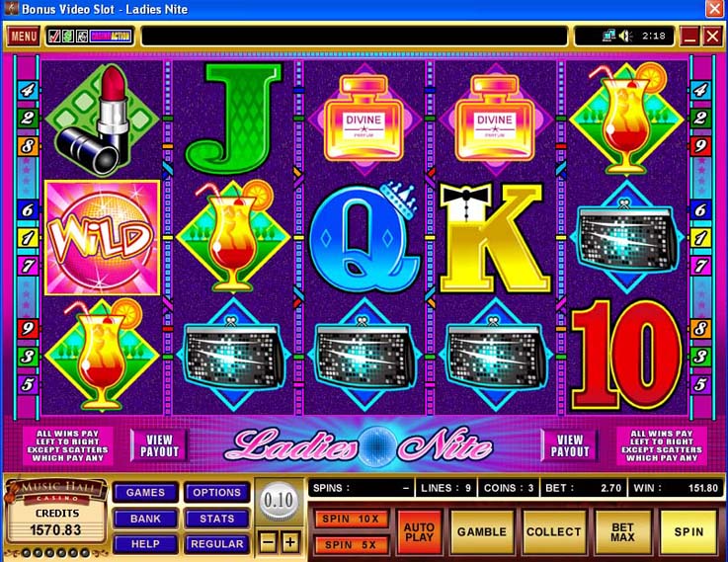Toggle payline 5 marker on left side
728x562 pixels.
click(28, 385)
